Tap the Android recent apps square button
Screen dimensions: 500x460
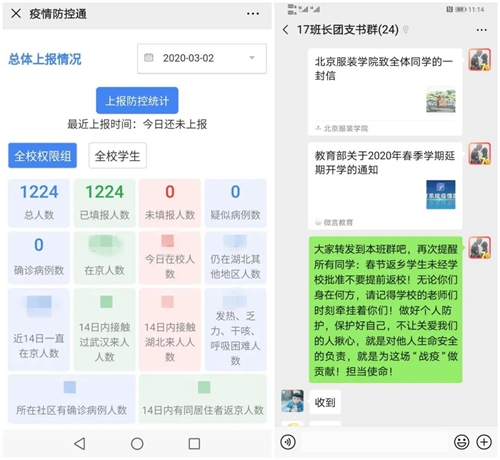coord(194,444)
